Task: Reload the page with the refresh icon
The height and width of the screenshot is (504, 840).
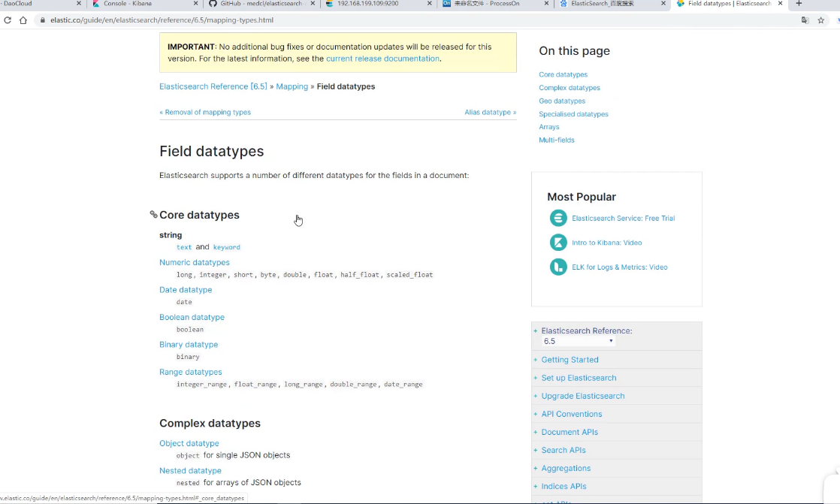Action: point(8,20)
